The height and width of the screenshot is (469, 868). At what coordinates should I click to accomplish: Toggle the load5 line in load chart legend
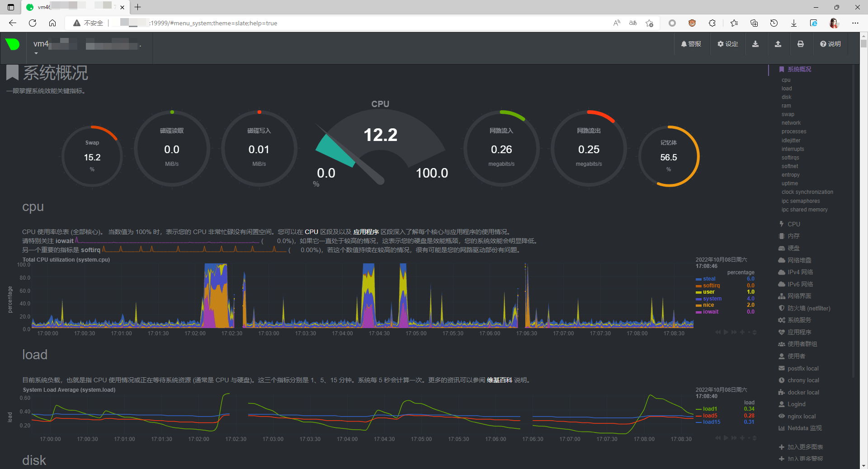710,415
